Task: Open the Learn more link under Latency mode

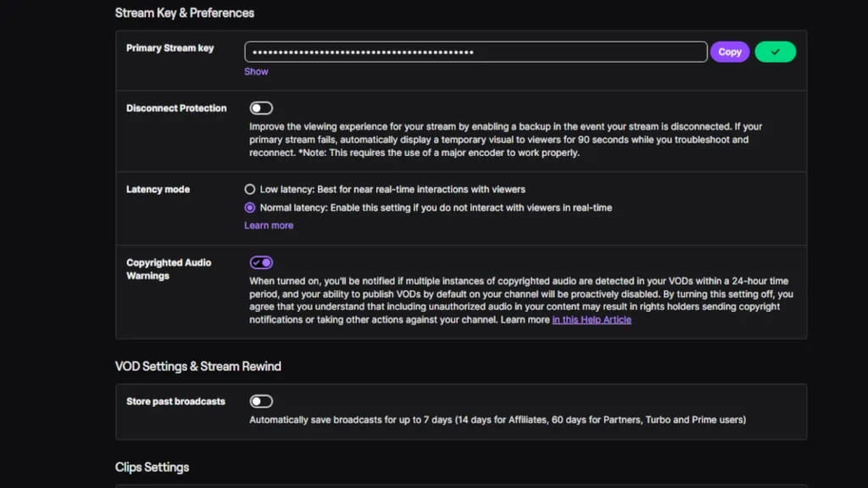Action: click(x=268, y=225)
